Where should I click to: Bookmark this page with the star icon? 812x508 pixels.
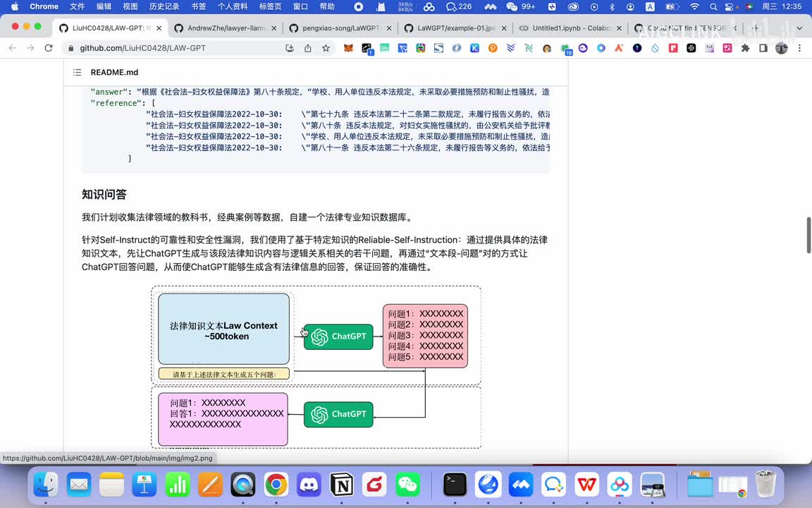pyautogui.click(x=326, y=48)
